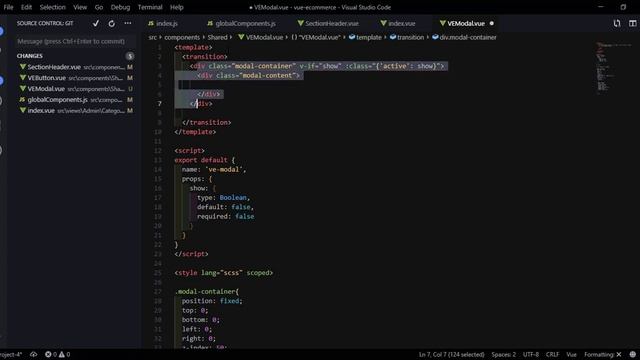
Task: Click the .modal-container selector line
Action: click(x=207, y=291)
